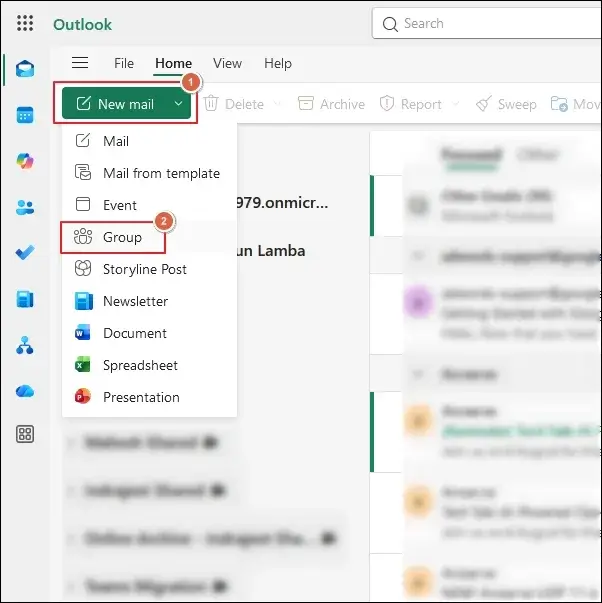Image resolution: width=602 pixels, height=603 pixels.
Task: Open OneDrive cloud icon in sidebar
Action: point(25,391)
